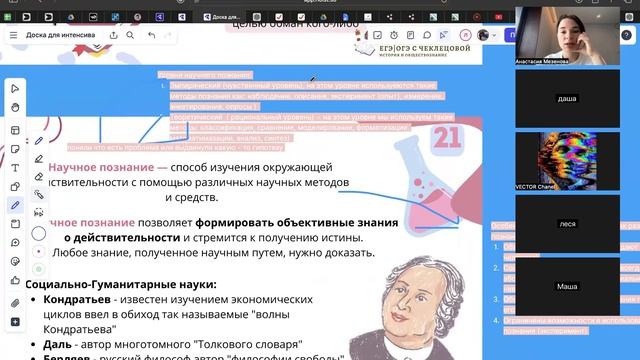Undo last action arrow
The image size is (640, 360).
(x=151, y=35)
